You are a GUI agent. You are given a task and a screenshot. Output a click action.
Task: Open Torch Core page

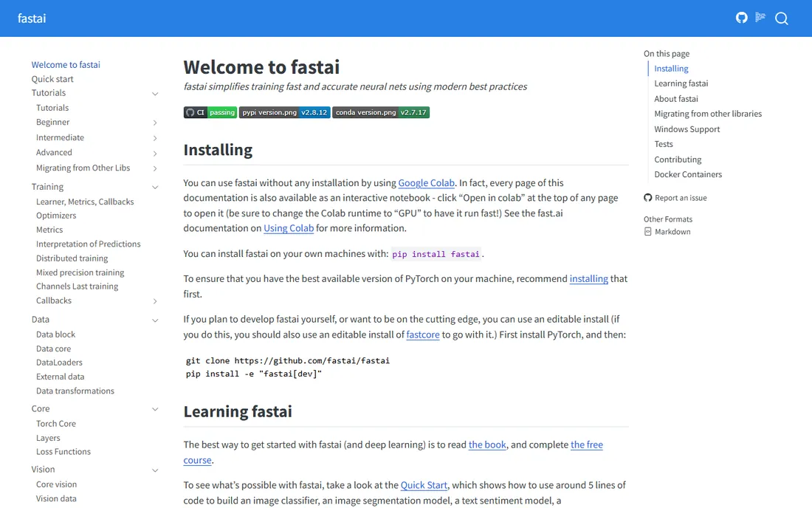click(x=56, y=424)
